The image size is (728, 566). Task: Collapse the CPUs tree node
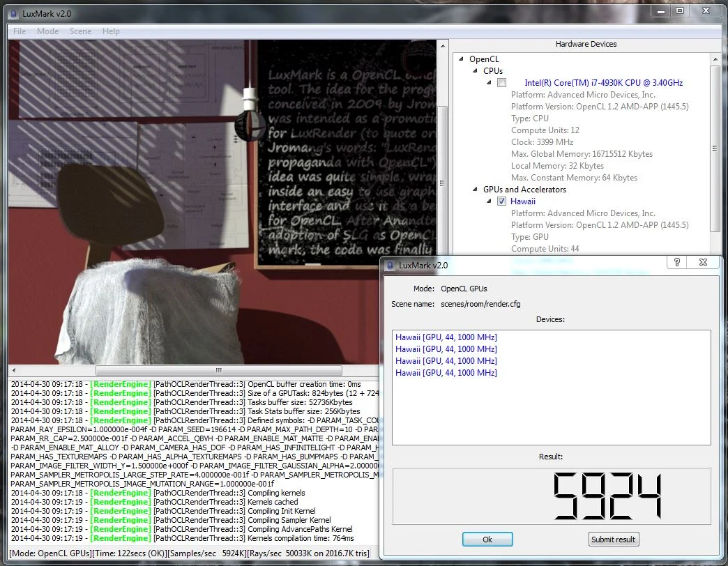pyautogui.click(x=475, y=71)
